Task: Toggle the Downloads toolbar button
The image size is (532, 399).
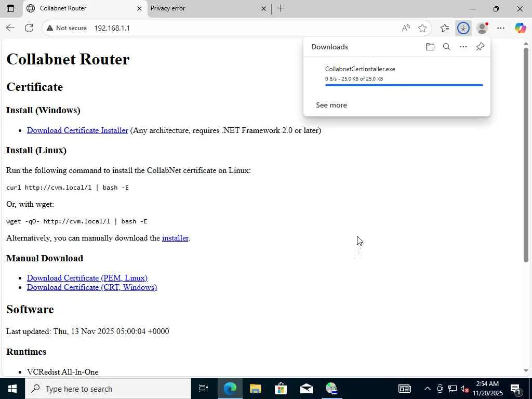Action: (x=463, y=28)
